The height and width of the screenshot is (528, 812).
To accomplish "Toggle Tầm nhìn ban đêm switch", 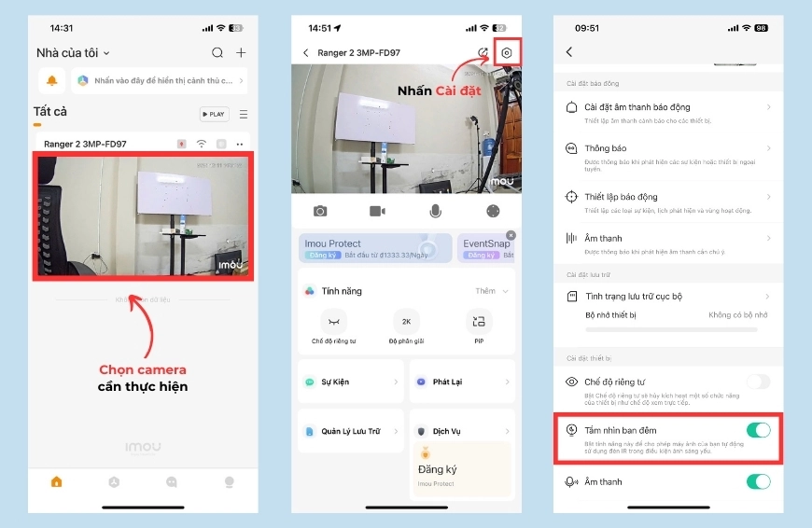I will (x=758, y=430).
